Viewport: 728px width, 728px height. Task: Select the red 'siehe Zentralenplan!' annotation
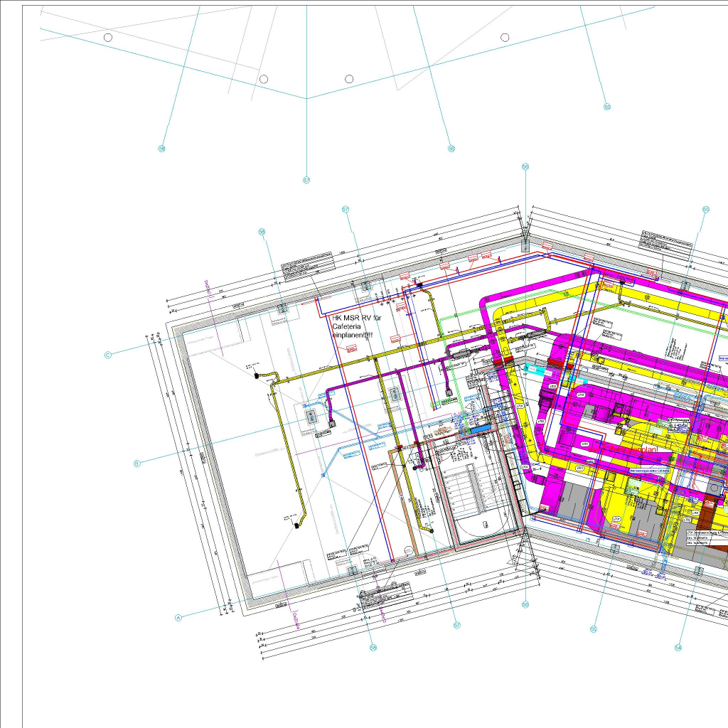(623, 449)
